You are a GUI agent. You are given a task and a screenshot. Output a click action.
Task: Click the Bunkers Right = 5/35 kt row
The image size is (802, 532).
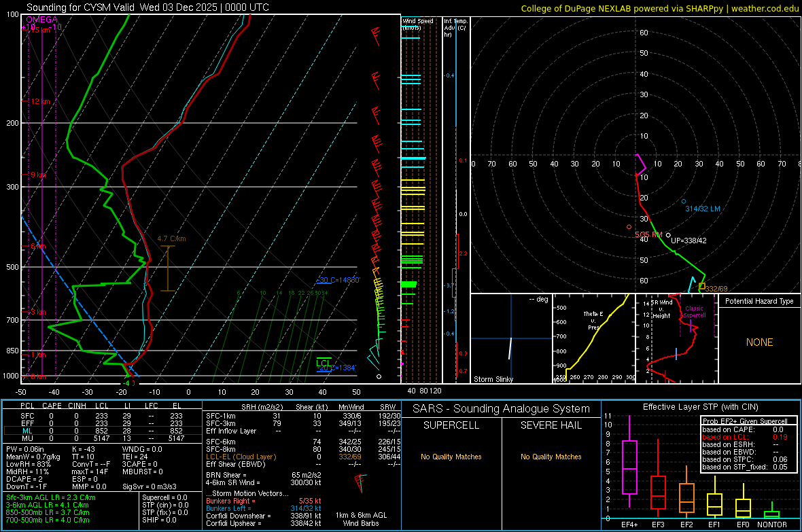[x=264, y=501]
